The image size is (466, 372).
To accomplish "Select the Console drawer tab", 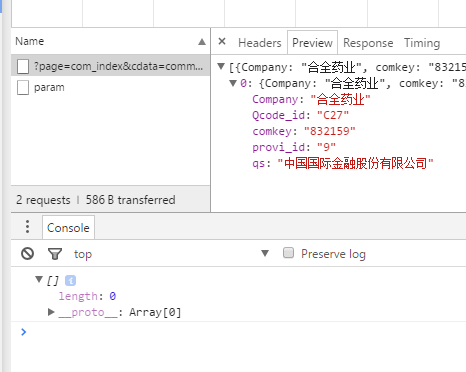I will click(x=68, y=228).
